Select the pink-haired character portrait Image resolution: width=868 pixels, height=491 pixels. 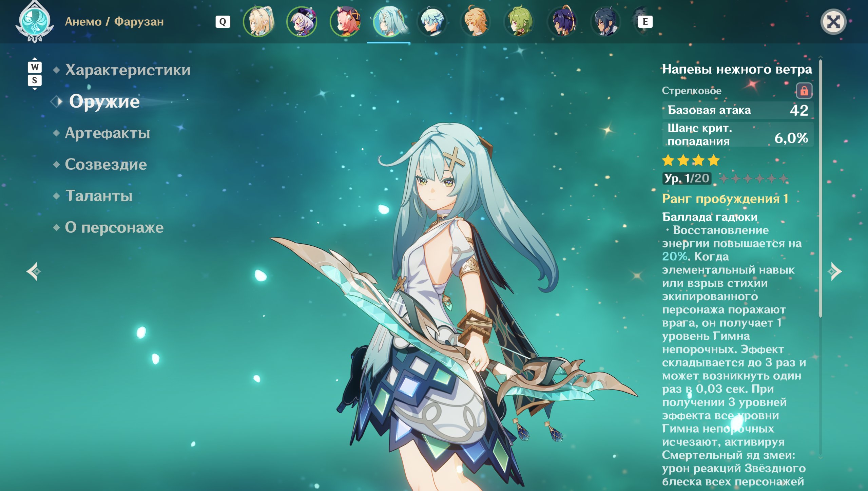[345, 22]
